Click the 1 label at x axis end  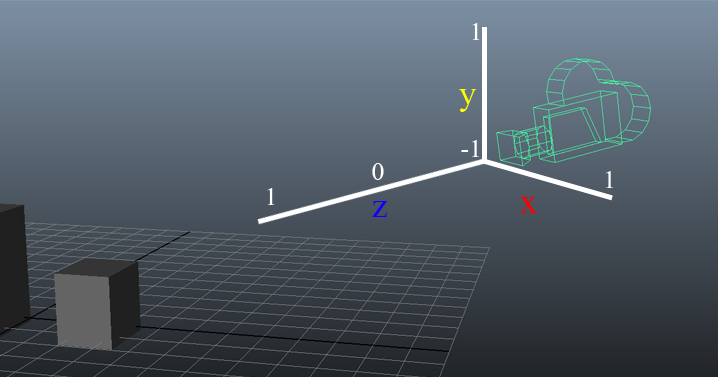(x=609, y=180)
